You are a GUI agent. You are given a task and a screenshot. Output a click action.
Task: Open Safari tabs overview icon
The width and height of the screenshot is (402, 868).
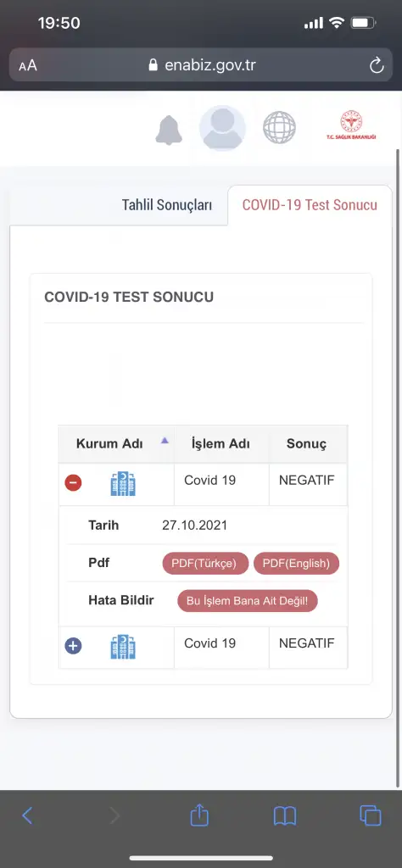[x=371, y=815]
